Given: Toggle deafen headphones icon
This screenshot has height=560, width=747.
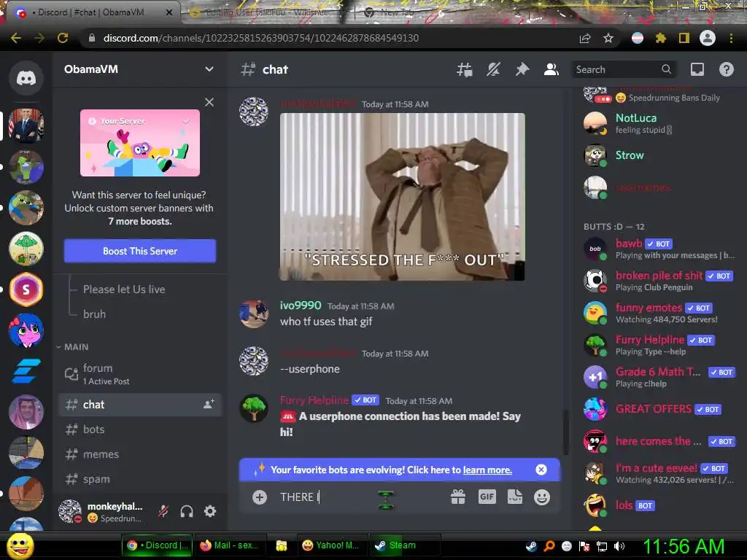Looking at the screenshot, I should coord(187,511).
